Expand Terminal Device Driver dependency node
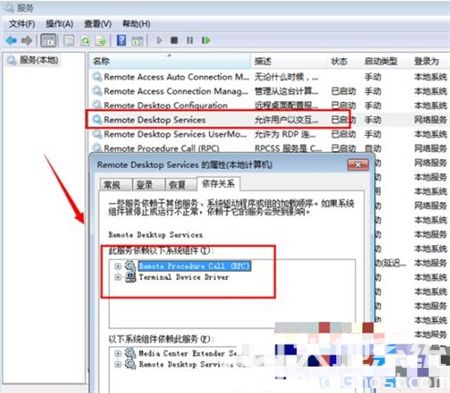This screenshot has width=450, height=393. coord(117,277)
